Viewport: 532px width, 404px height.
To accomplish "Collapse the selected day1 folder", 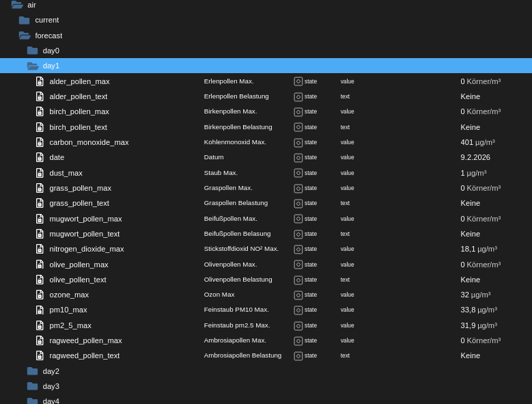I will pyautogui.click(x=33, y=66).
